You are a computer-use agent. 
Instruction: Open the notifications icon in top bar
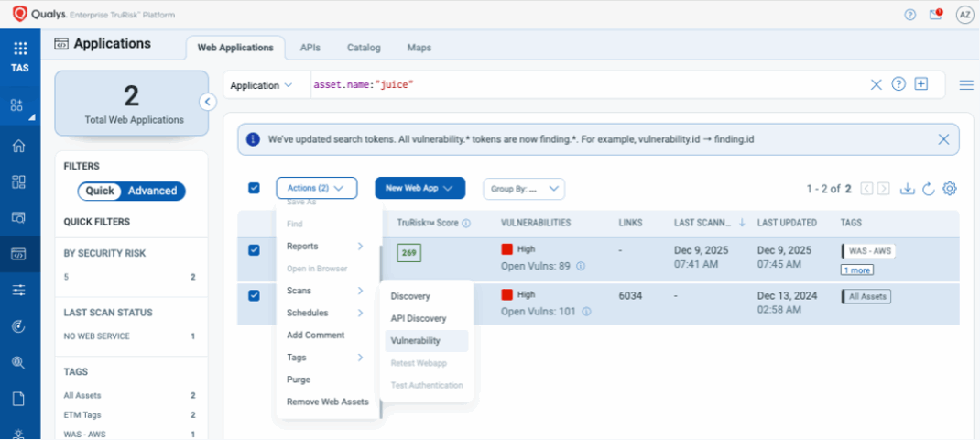[x=935, y=15]
